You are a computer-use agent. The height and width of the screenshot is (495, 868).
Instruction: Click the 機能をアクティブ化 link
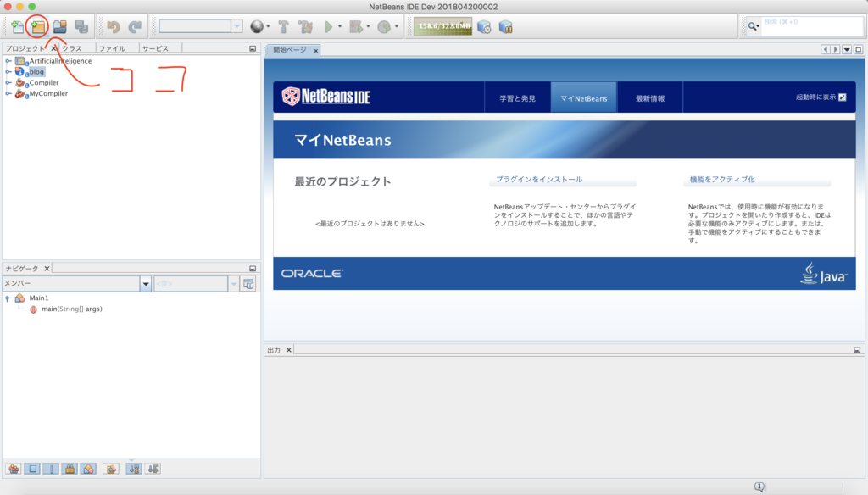coord(722,180)
